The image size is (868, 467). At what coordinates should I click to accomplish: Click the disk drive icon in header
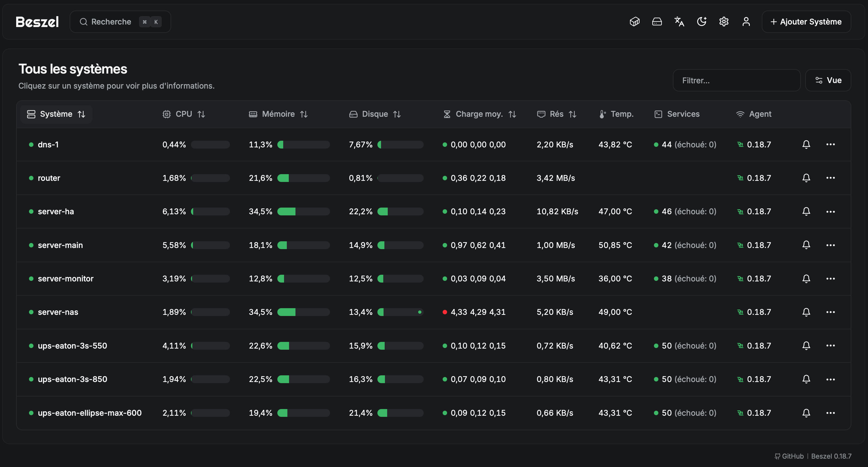pos(657,21)
